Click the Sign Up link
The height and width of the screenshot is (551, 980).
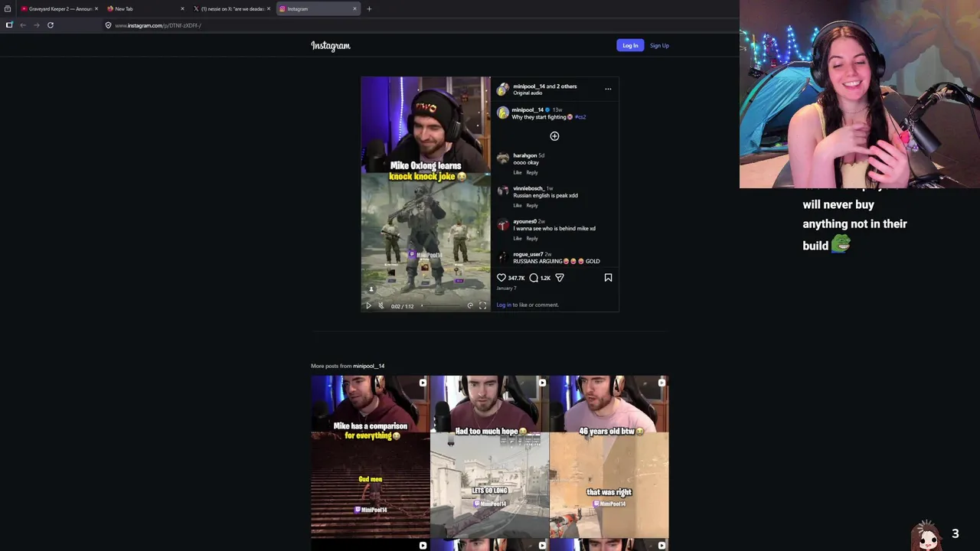click(659, 45)
